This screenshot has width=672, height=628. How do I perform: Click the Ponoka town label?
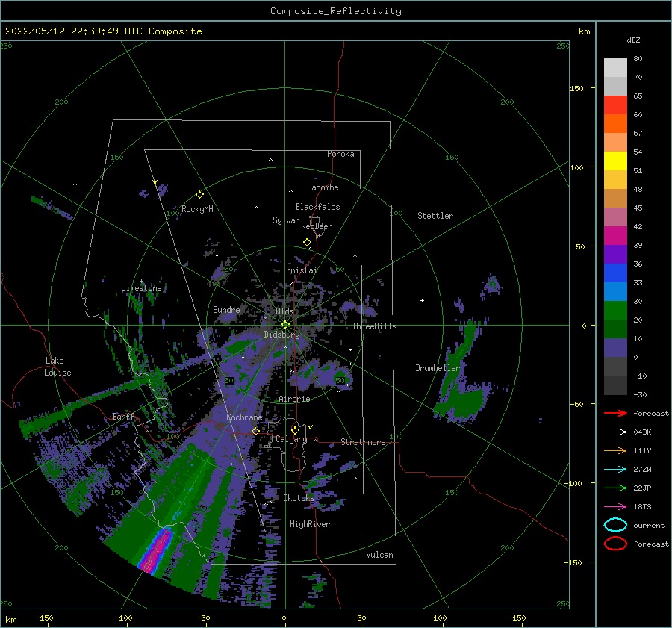pos(340,154)
